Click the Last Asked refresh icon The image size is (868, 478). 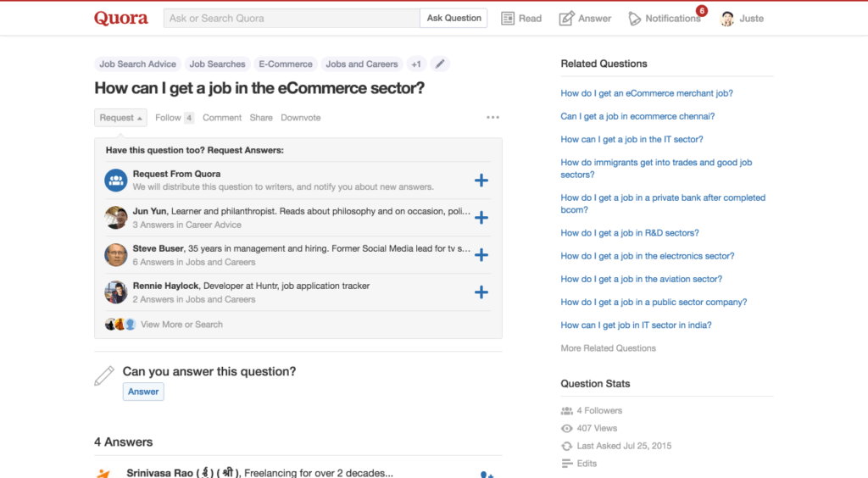point(566,446)
